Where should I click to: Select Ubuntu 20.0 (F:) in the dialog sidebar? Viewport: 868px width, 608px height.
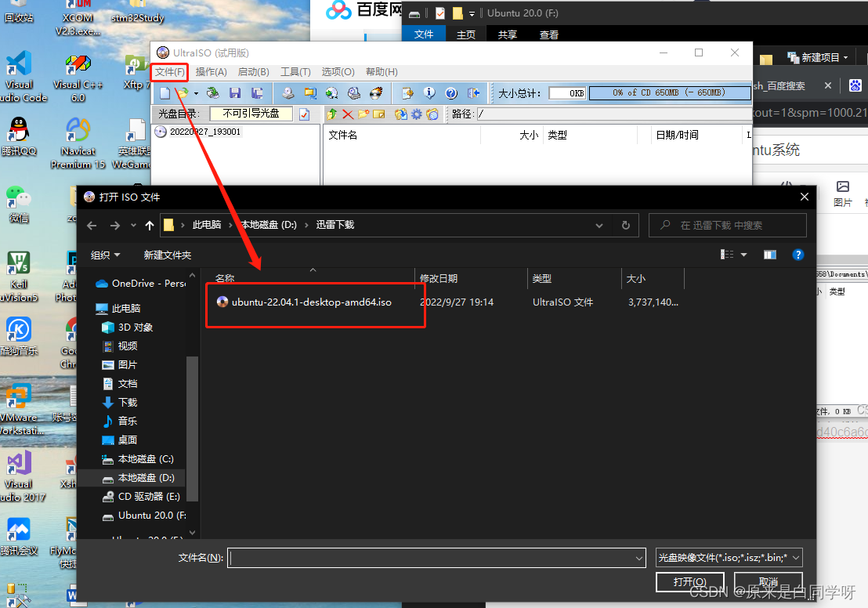point(144,516)
